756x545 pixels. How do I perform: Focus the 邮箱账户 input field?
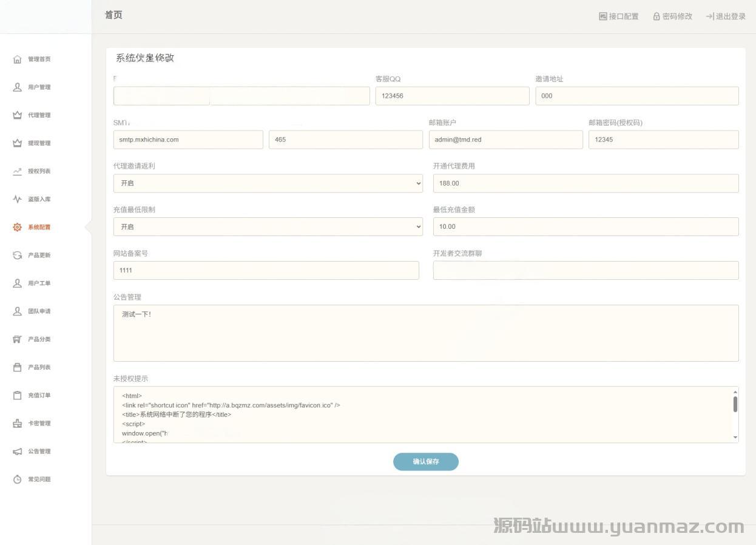[506, 140]
